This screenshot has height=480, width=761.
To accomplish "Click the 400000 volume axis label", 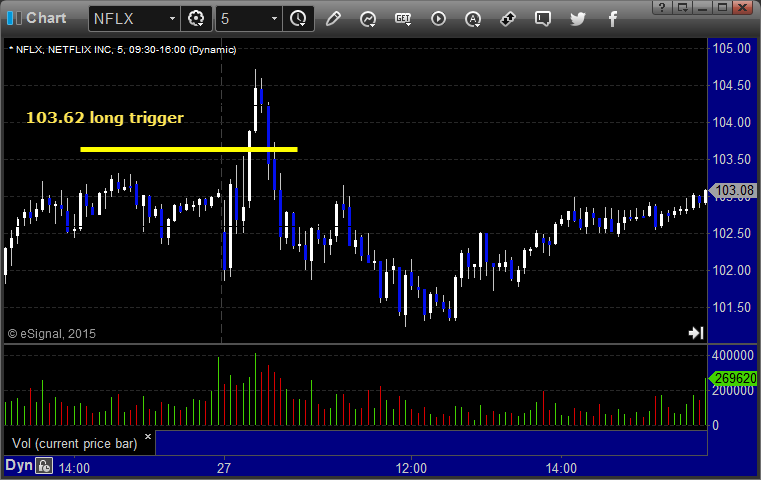I will pos(732,355).
